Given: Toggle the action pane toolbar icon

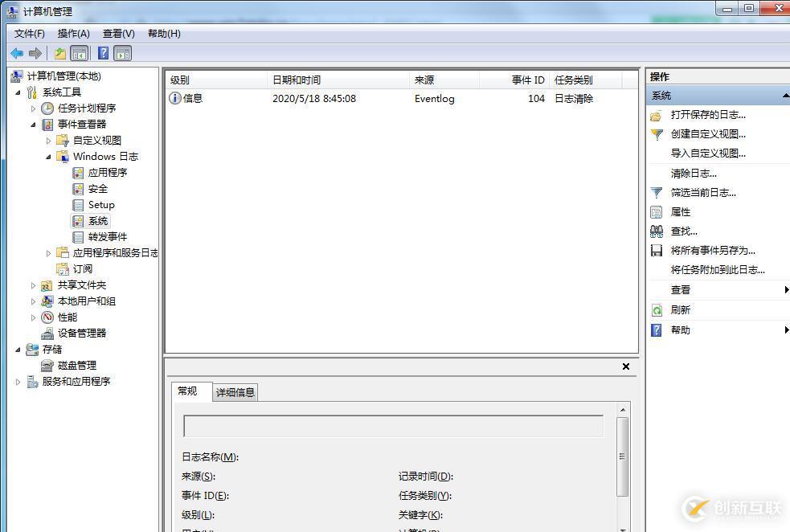Looking at the screenshot, I should point(122,53).
